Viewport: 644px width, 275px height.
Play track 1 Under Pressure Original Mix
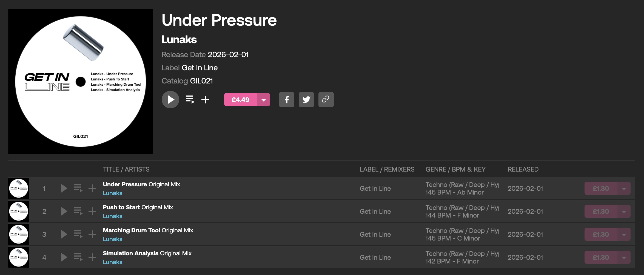[64, 188]
